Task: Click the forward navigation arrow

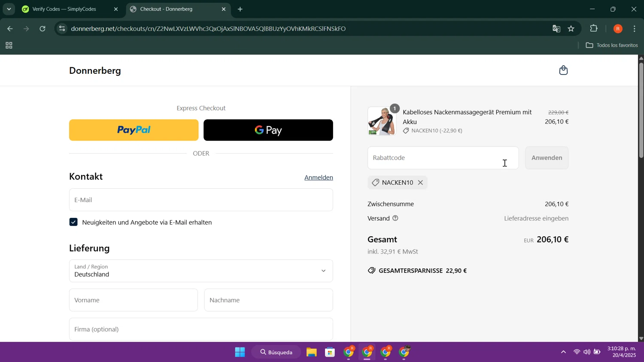Action: click(x=26, y=29)
